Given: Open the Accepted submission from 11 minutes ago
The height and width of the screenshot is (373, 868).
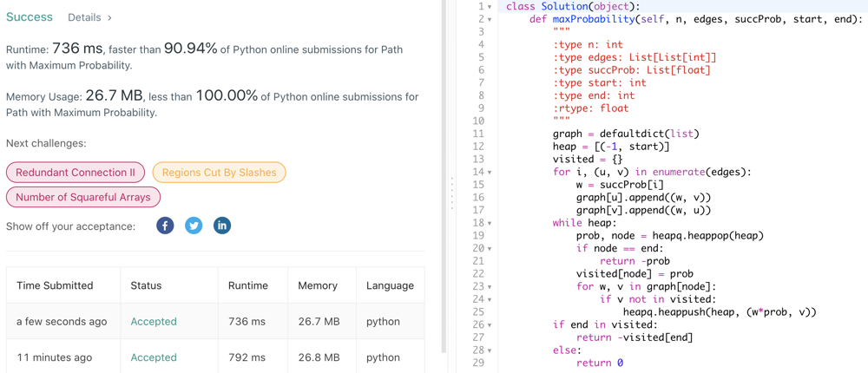Looking at the screenshot, I should tap(154, 357).
